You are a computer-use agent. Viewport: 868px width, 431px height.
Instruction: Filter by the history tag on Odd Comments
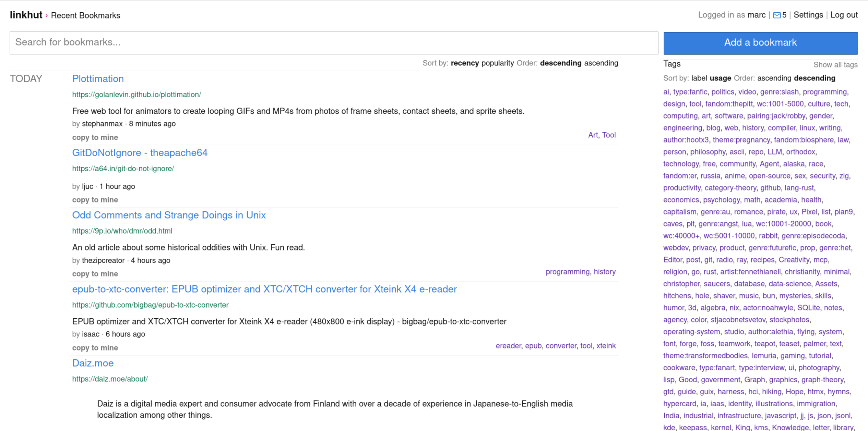coord(605,272)
